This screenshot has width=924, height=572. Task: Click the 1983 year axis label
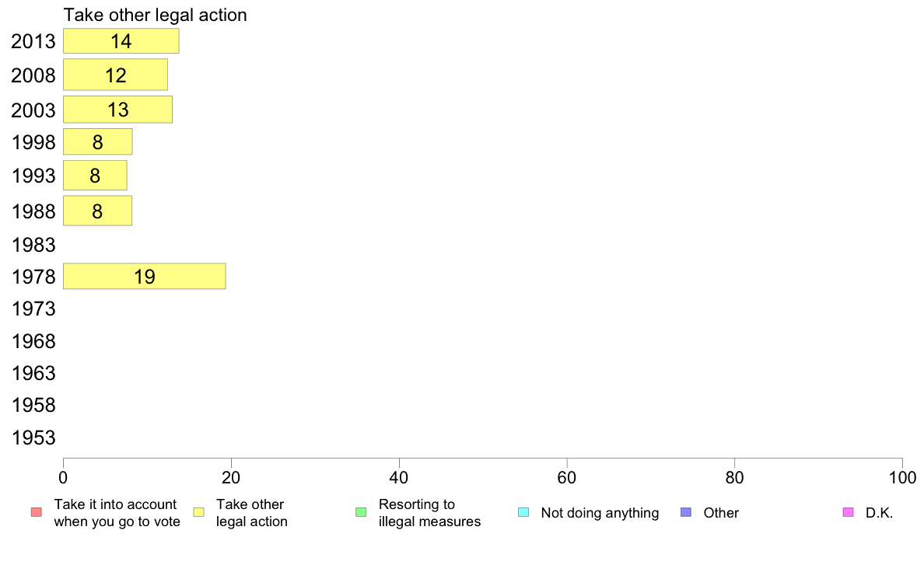tap(33, 245)
